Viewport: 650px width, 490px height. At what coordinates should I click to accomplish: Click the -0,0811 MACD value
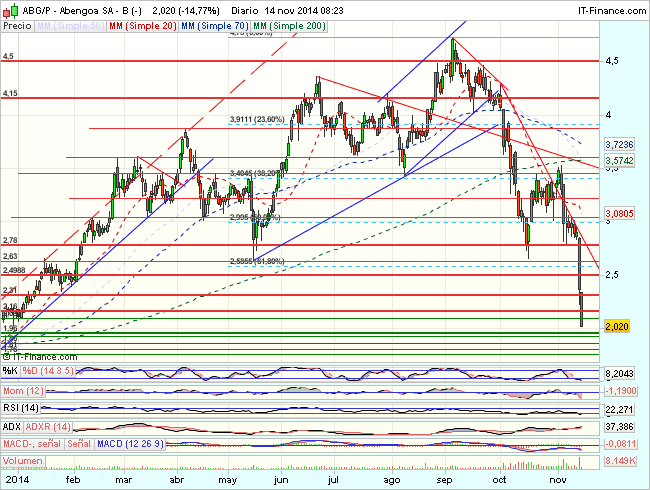click(621, 444)
